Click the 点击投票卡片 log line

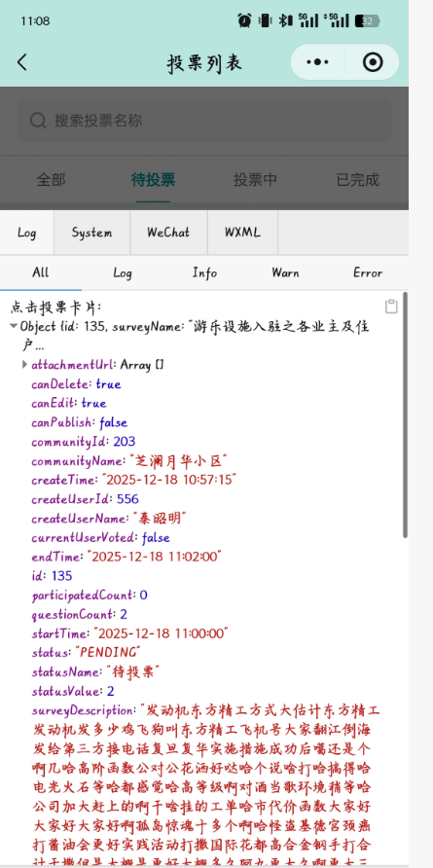click(55, 307)
